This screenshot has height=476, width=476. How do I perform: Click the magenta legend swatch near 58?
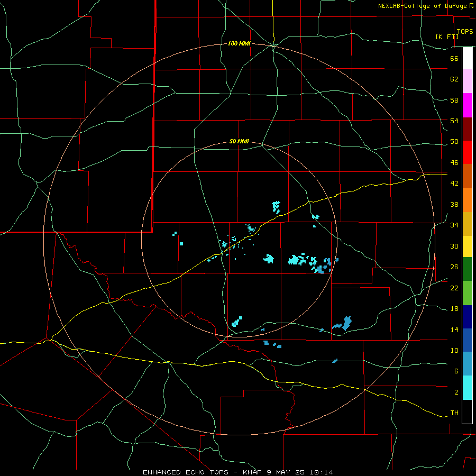click(x=467, y=105)
